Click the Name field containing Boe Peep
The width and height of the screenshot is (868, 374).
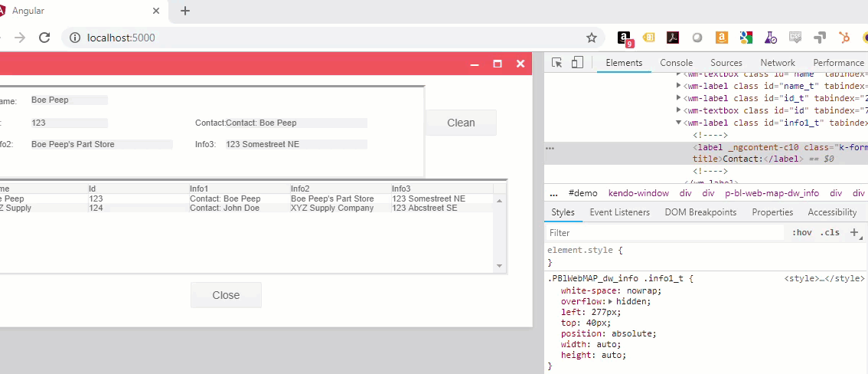69,100
